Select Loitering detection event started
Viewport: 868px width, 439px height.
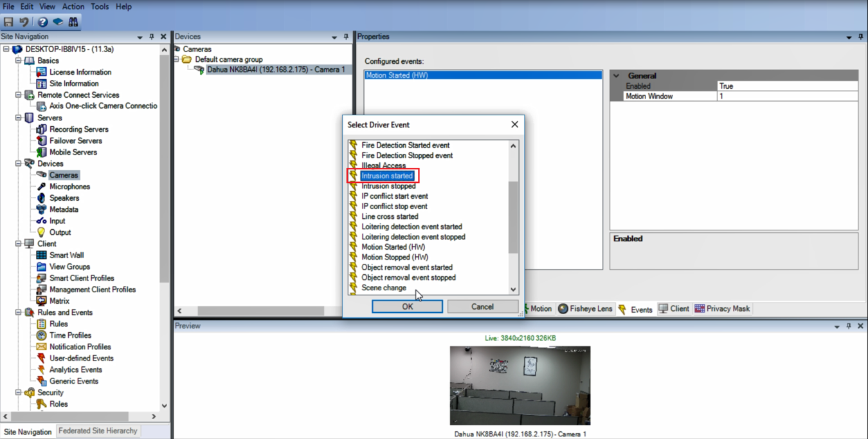(x=411, y=227)
